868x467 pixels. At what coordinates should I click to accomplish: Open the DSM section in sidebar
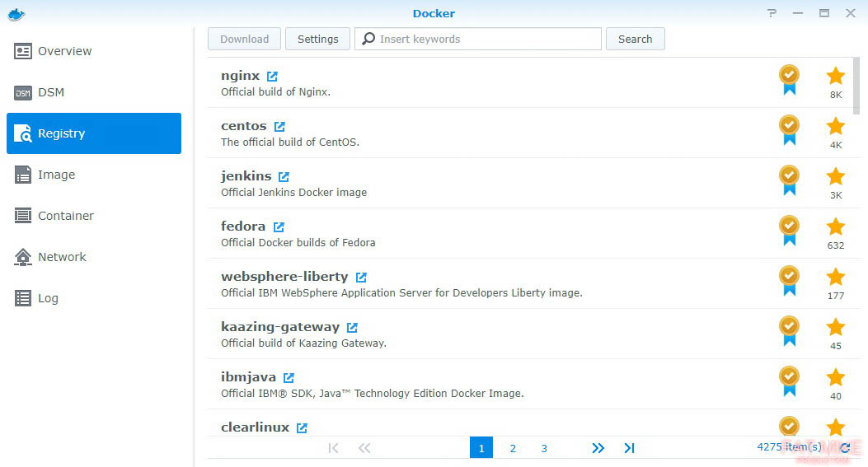[x=94, y=92]
